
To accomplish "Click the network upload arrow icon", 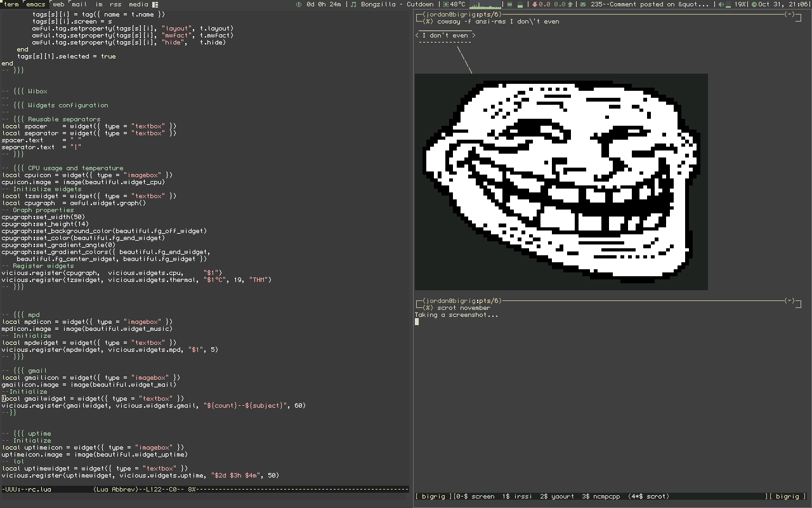I will pos(570,4).
